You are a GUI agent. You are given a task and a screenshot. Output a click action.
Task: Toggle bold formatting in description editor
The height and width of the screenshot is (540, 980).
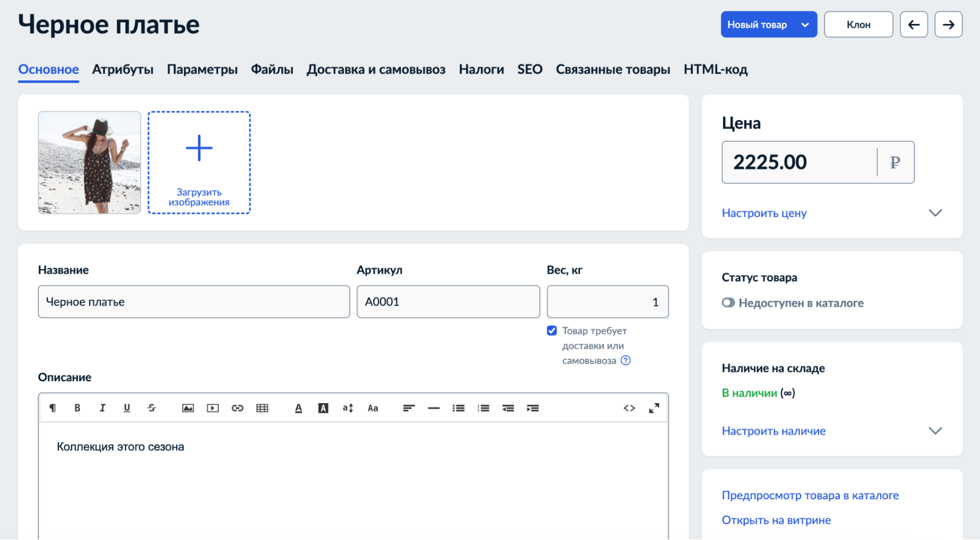tap(77, 408)
